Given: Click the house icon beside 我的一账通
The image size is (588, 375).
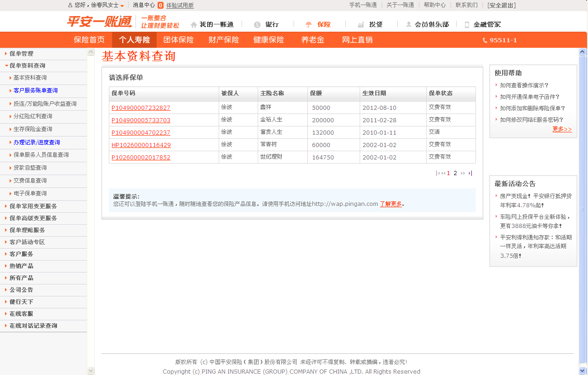Looking at the screenshot, I should click(x=194, y=25).
